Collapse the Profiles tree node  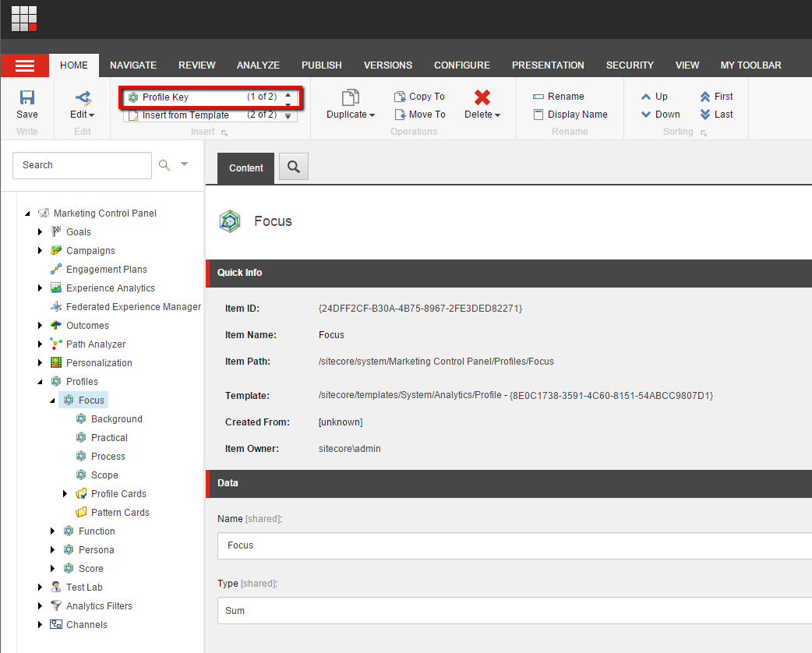point(40,382)
